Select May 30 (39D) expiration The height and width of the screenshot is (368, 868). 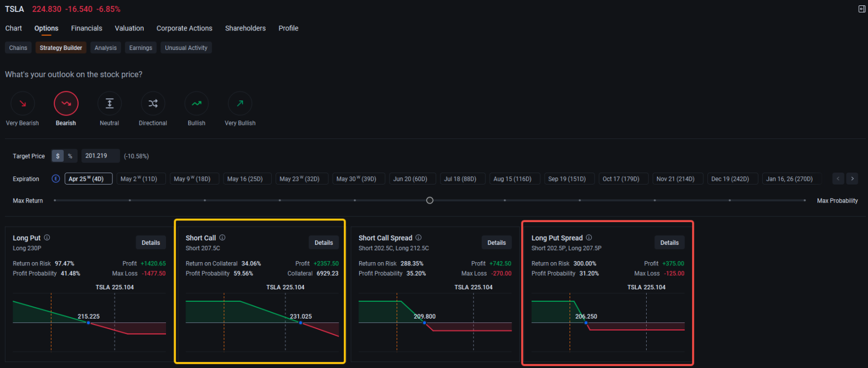click(x=359, y=179)
